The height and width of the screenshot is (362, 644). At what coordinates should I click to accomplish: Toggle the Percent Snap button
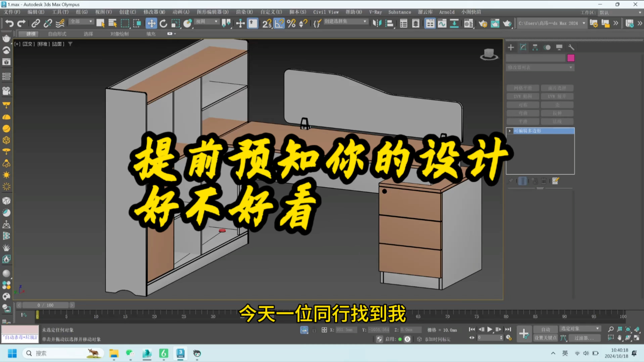291,23
